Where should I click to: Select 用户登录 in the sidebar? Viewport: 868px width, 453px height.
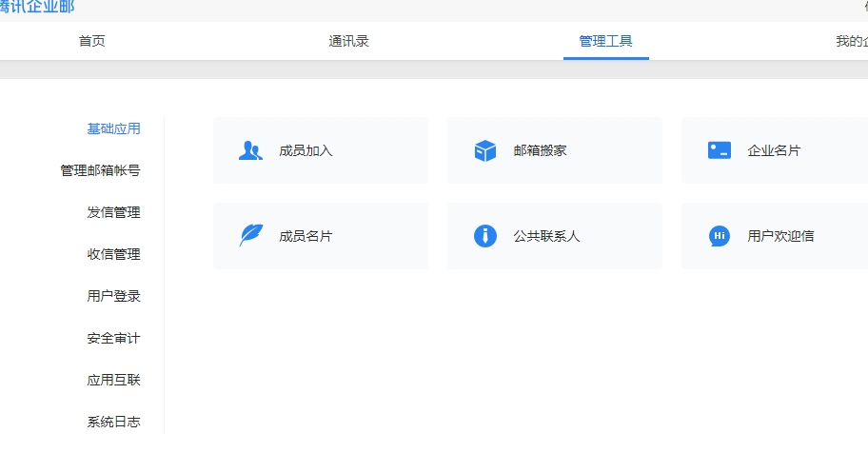point(113,296)
